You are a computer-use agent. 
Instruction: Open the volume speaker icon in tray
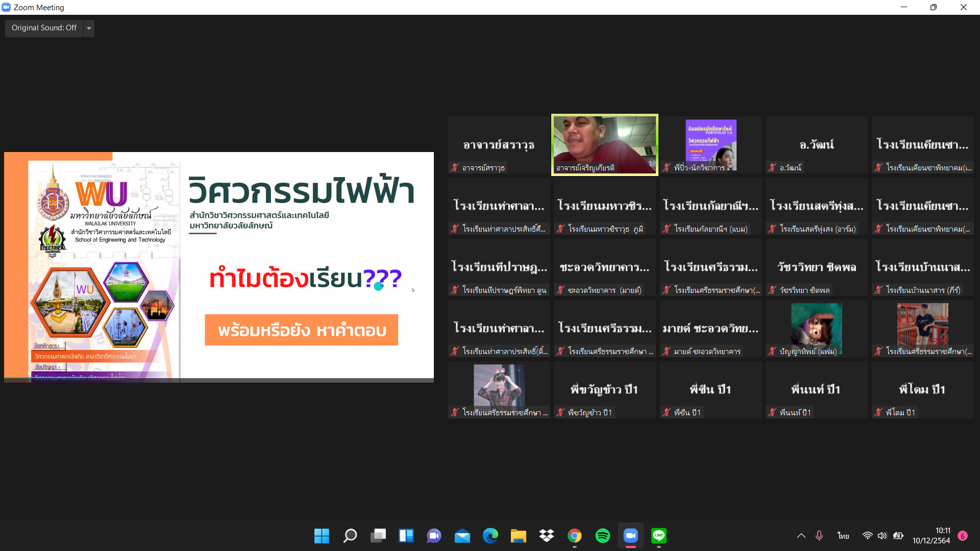[x=883, y=536]
